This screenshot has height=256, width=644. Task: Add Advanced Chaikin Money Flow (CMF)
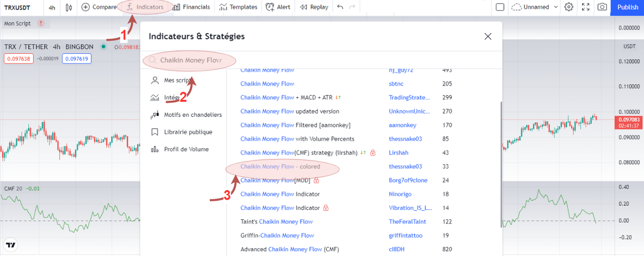(290, 249)
